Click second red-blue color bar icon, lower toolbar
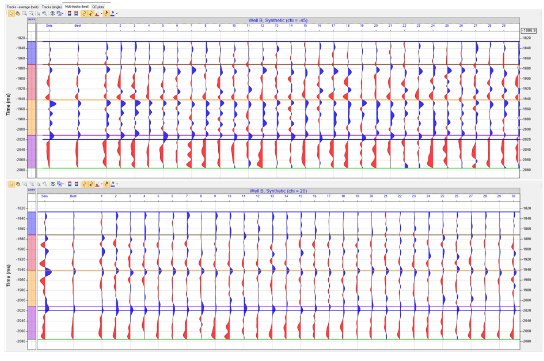Image resolution: width=544 pixels, height=361 pixels. click(x=76, y=184)
